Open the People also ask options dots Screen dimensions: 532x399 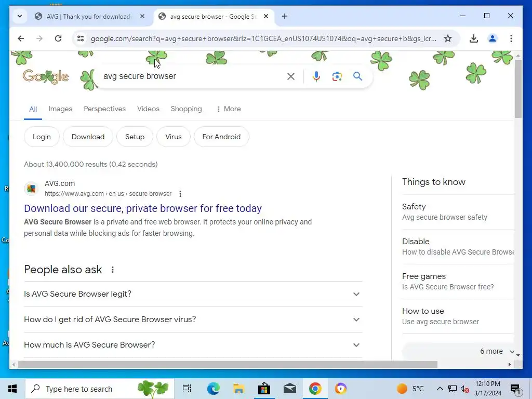point(113,270)
